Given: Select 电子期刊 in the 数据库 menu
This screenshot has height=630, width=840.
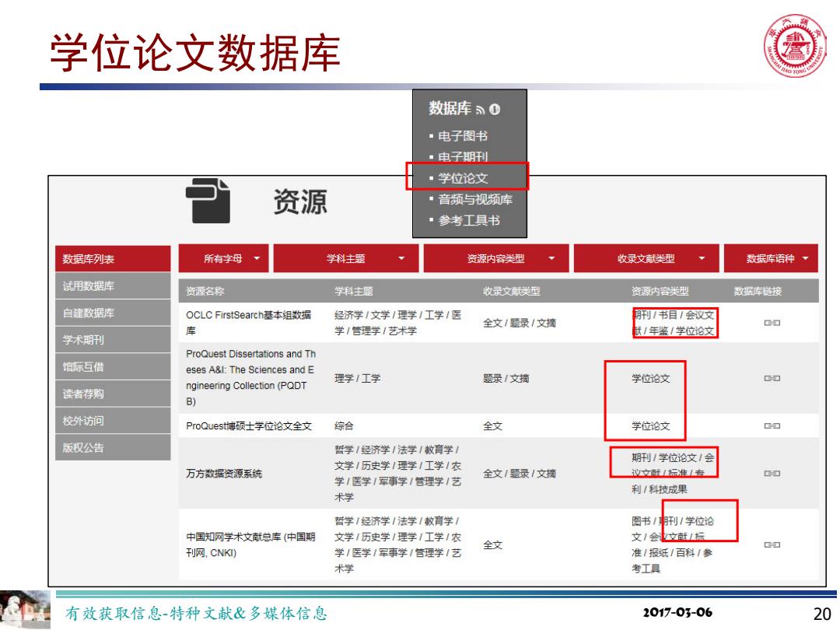Looking at the screenshot, I should 463,157.
